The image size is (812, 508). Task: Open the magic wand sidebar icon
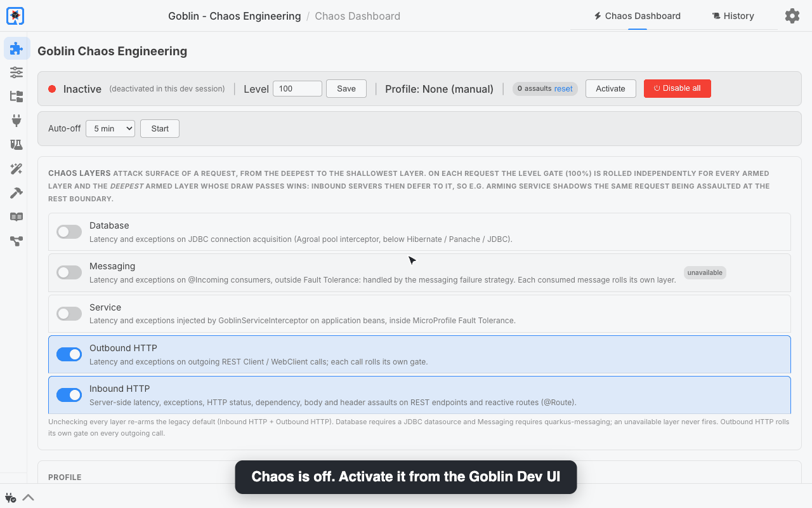(16, 169)
